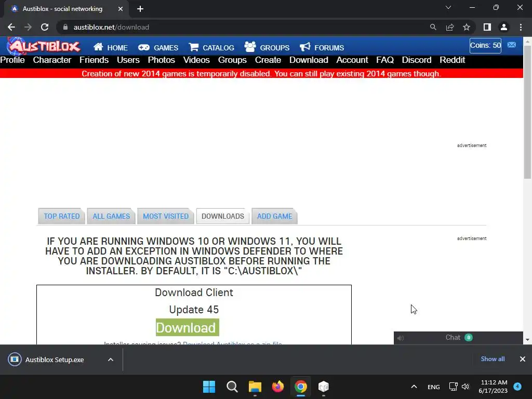The height and width of the screenshot is (399, 532).
Task: Open File Explorer from taskbar
Action: point(255,387)
